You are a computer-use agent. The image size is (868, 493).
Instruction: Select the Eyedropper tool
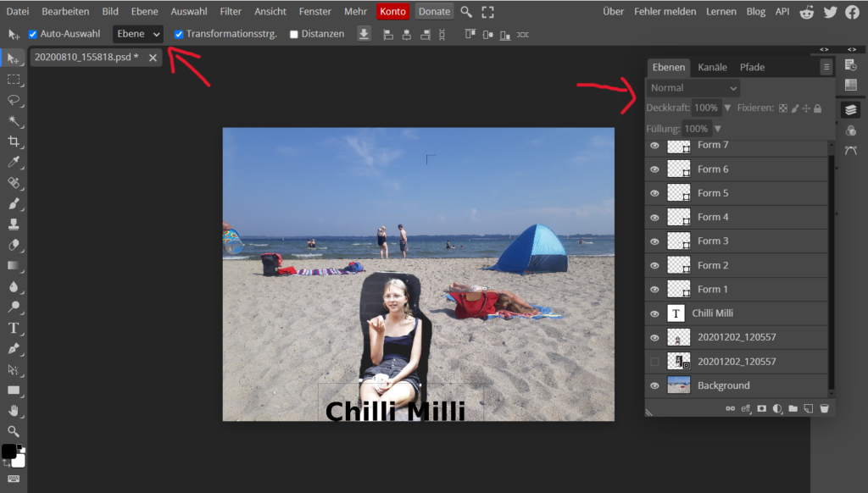[14, 162]
